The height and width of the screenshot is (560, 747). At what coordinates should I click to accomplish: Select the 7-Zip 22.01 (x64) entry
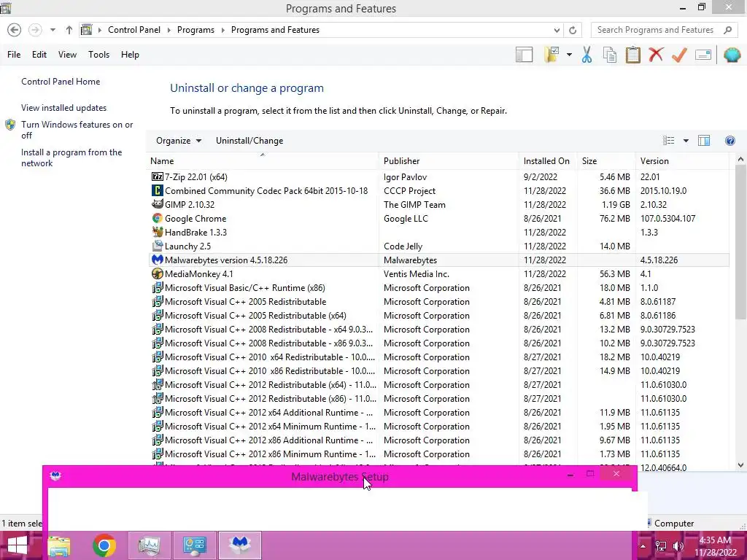pos(438,176)
